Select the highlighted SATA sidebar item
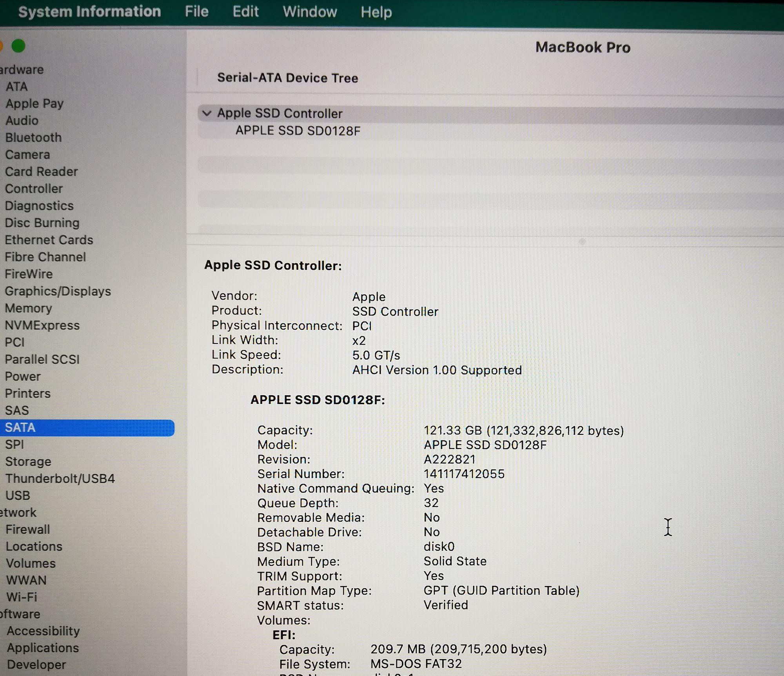Image resolution: width=784 pixels, height=676 pixels. (87, 428)
